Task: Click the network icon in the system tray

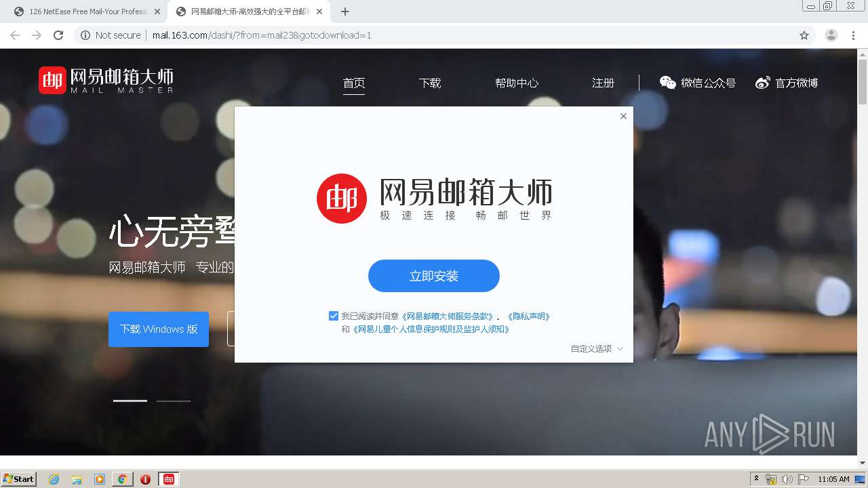Action: pyautogui.click(x=771, y=479)
